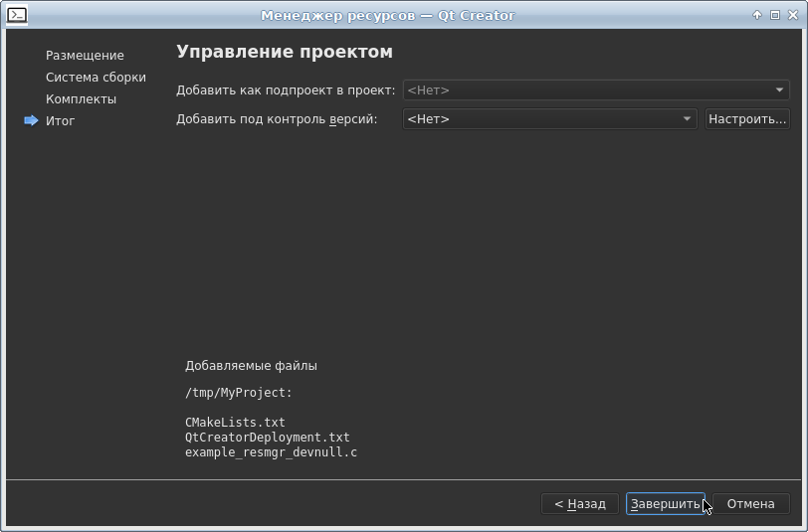808x532 pixels.
Task: Click the /tmp/MyProject: path text
Action: 239,393
